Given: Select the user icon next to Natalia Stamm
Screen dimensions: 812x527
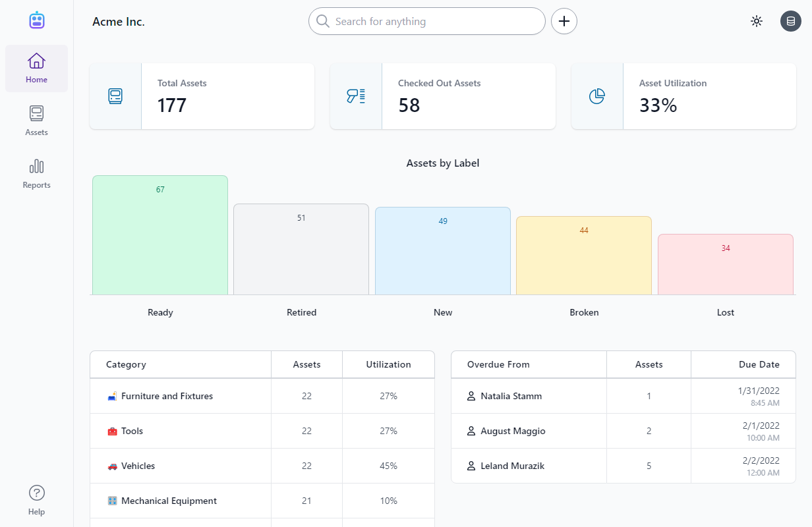Looking at the screenshot, I should pyautogui.click(x=471, y=396).
